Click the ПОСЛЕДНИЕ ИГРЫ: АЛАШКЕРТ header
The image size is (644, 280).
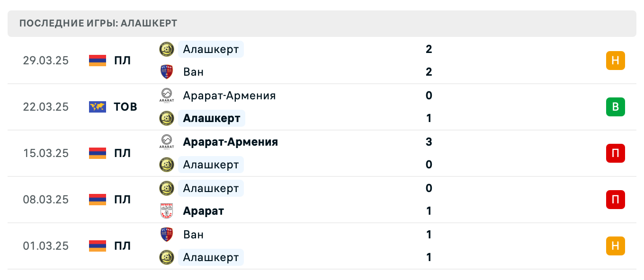tap(97, 23)
